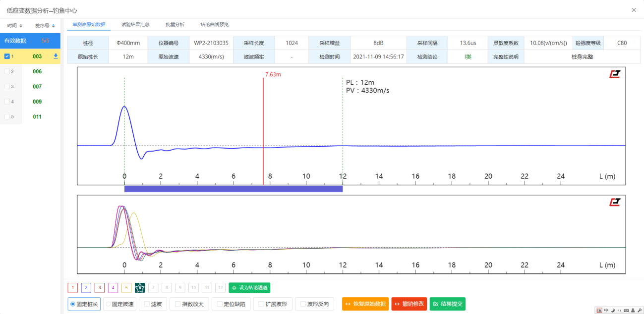Click the 桩身完整 integrity description cell
644x314 pixels.
(582, 57)
